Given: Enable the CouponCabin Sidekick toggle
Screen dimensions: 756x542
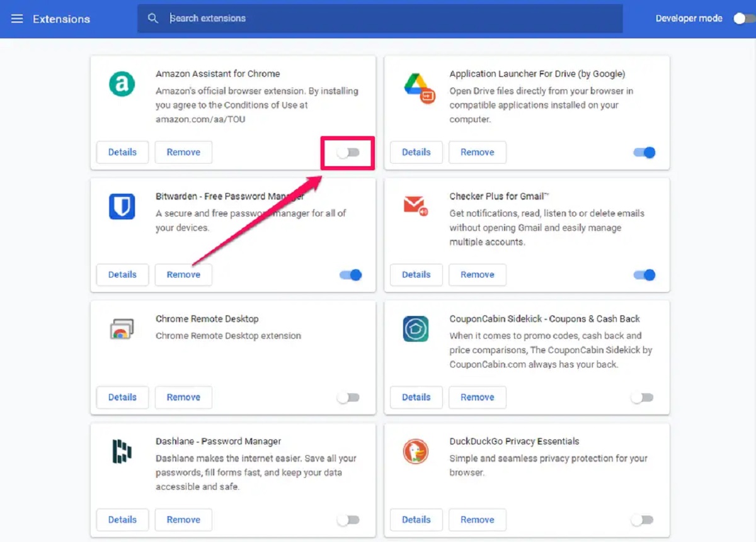Looking at the screenshot, I should coord(642,398).
